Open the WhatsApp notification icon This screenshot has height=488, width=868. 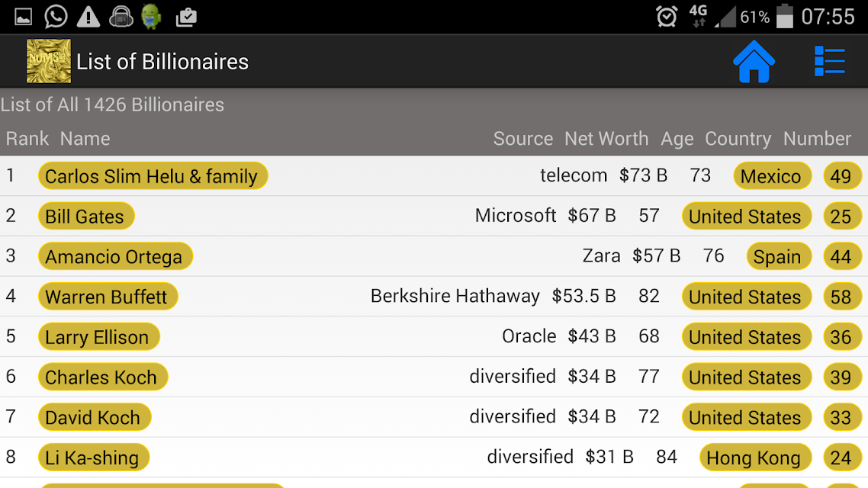(x=56, y=17)
